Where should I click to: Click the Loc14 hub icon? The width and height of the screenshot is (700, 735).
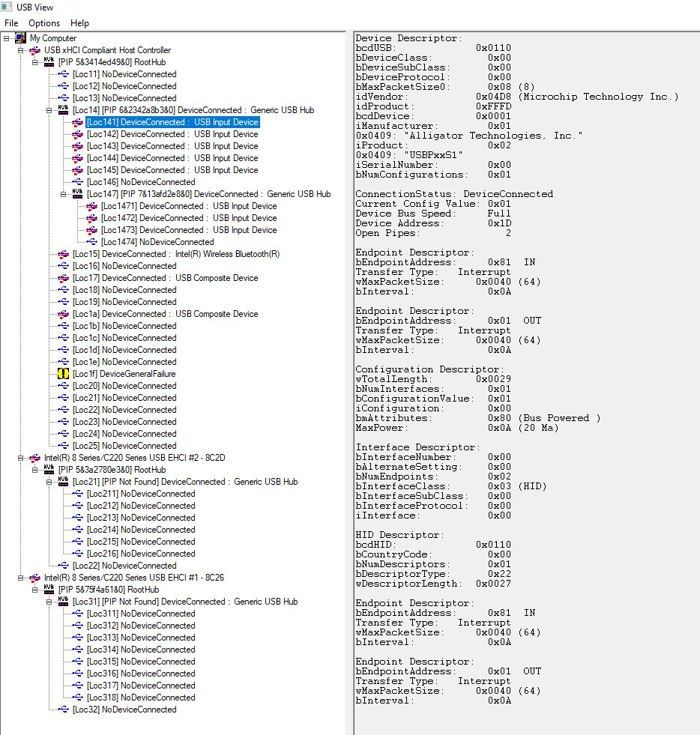[x=63, y=109]
